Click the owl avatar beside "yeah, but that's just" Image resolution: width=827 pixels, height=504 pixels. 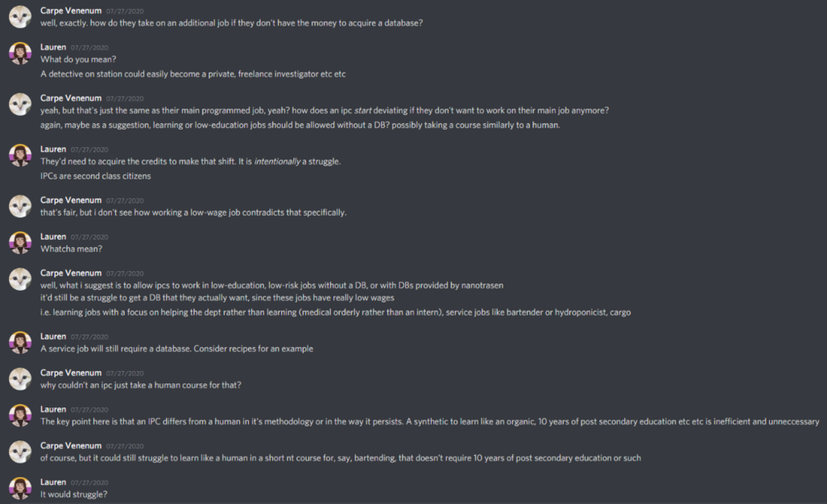point(21,105)
